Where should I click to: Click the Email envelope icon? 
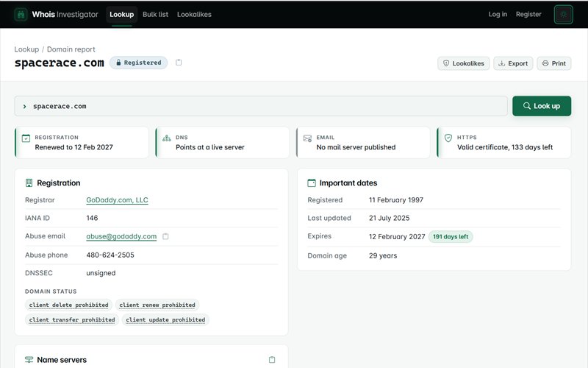[x=307, y=138]
